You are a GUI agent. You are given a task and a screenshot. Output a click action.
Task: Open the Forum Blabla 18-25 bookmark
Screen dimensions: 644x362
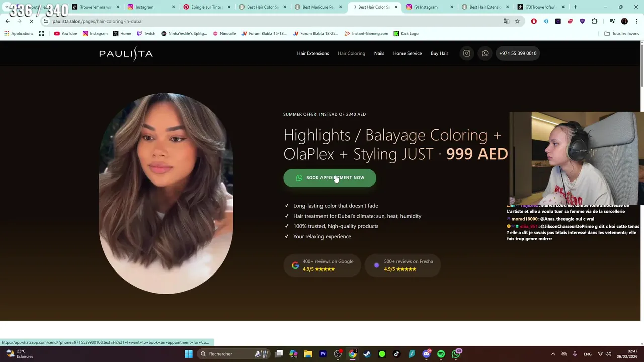coord(316,34)
